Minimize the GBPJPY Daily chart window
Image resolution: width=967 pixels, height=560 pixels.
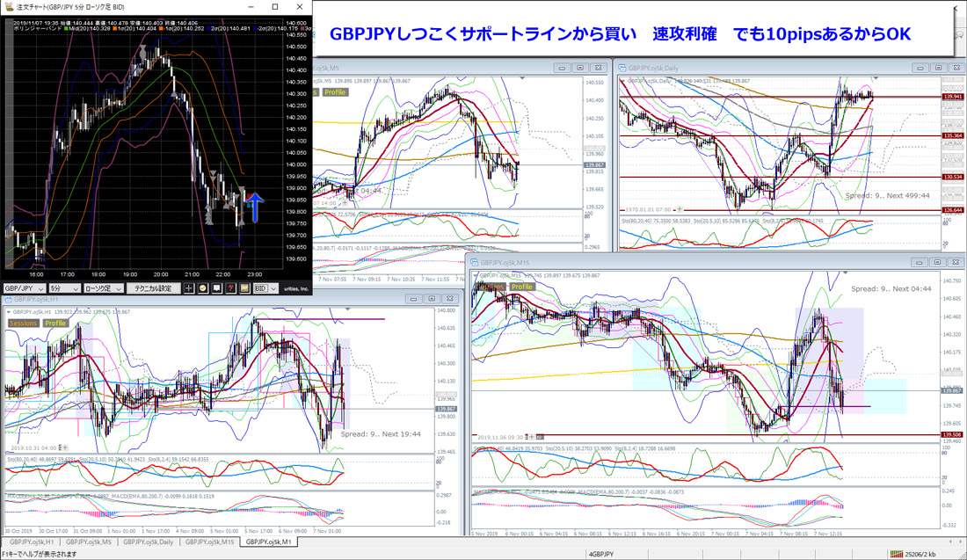point(920,68)
